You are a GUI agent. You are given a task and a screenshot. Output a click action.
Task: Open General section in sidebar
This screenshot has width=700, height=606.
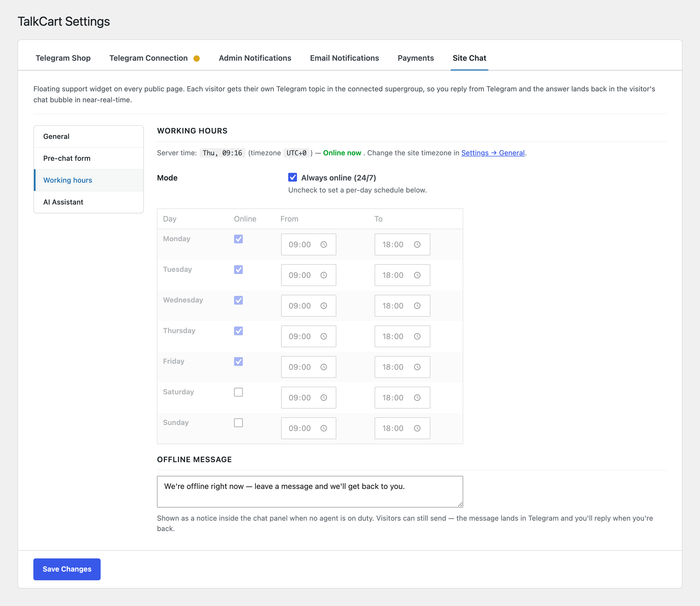pos(89,137)
